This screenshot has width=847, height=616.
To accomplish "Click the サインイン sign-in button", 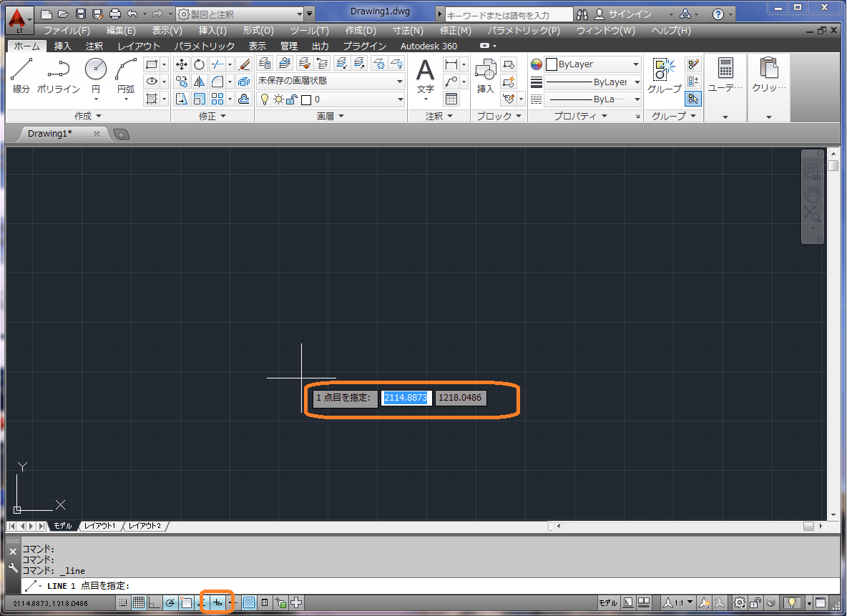I will point(624,14).
